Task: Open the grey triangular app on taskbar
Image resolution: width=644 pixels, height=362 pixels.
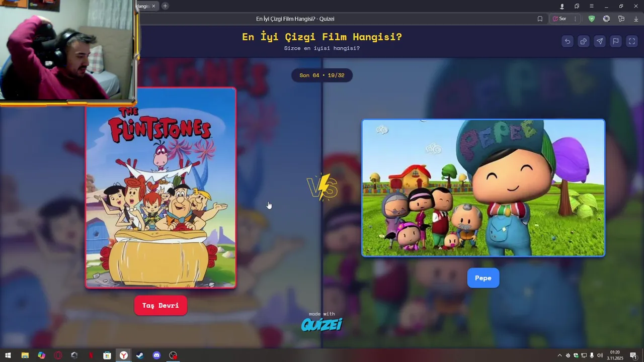Action: [74, 355]
